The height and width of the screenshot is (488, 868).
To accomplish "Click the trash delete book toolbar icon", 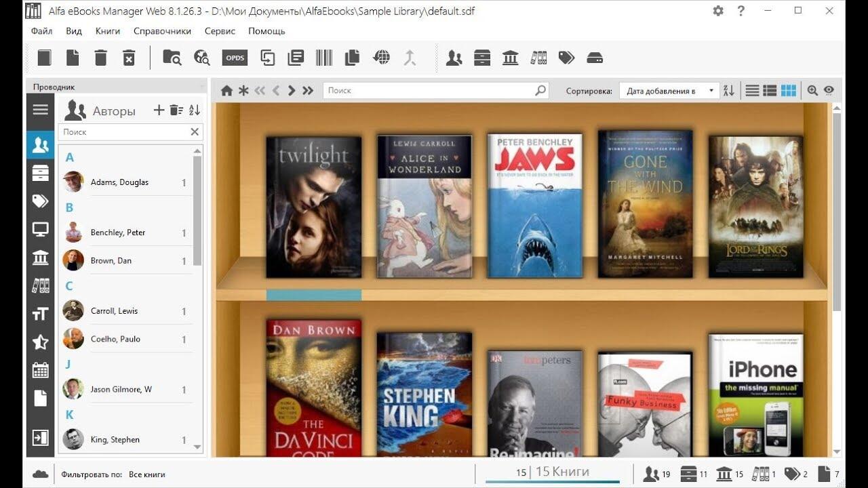I will click(x=101, y=58).
